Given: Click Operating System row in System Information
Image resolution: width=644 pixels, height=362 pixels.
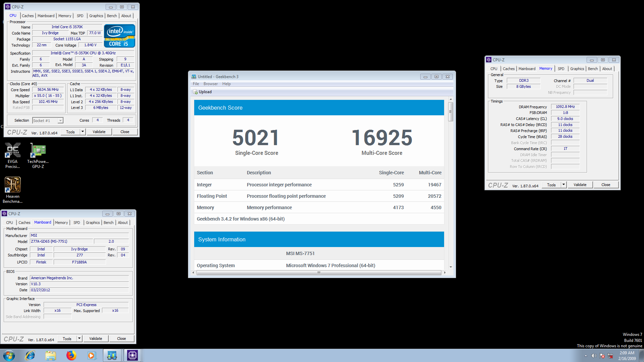Looking at the screenshot, I should 319,265.
